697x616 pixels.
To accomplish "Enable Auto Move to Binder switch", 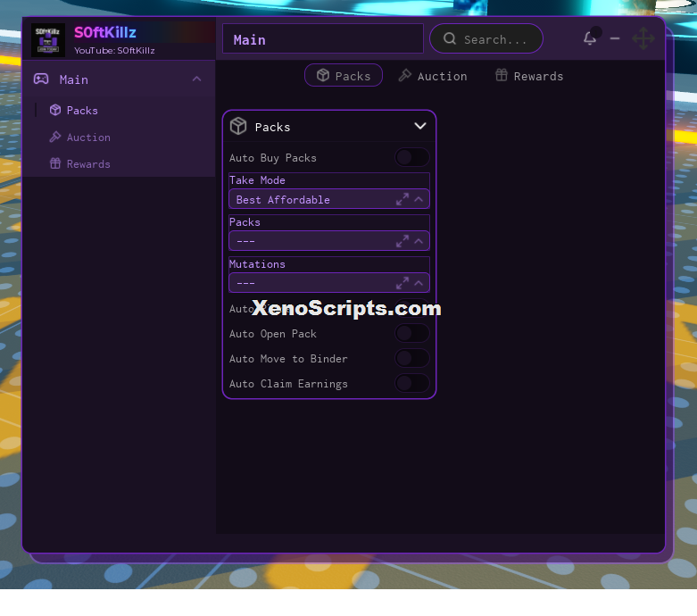I will pos(412,358).
